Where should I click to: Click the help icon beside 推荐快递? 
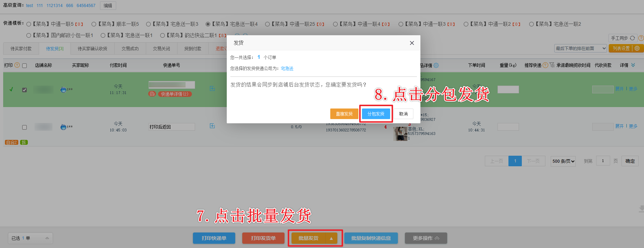[545, 65]
